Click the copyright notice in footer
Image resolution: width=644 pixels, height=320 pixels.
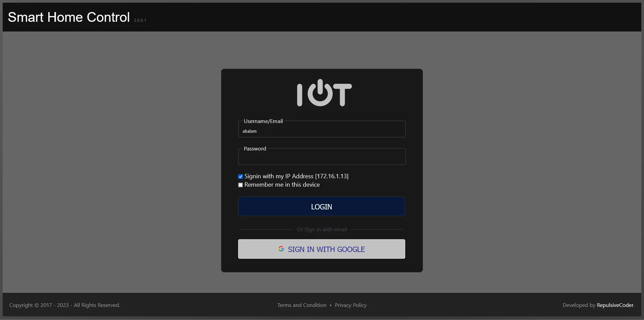point(65,305)
